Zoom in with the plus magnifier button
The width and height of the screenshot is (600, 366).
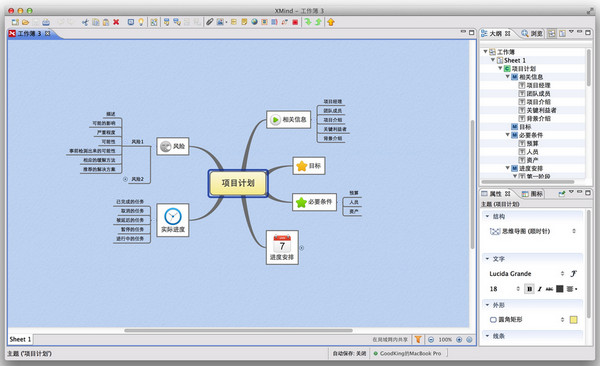coord(459,340)
